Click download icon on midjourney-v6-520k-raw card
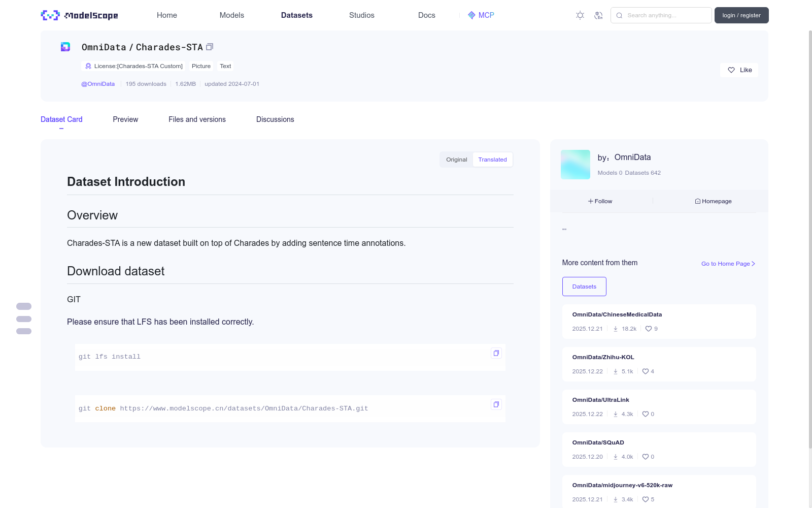 pos(616,499)
